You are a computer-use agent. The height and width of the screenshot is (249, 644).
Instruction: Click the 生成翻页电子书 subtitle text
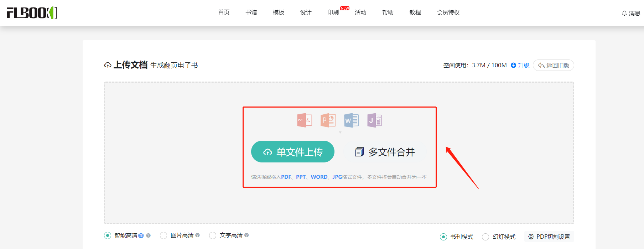[174, 65]
